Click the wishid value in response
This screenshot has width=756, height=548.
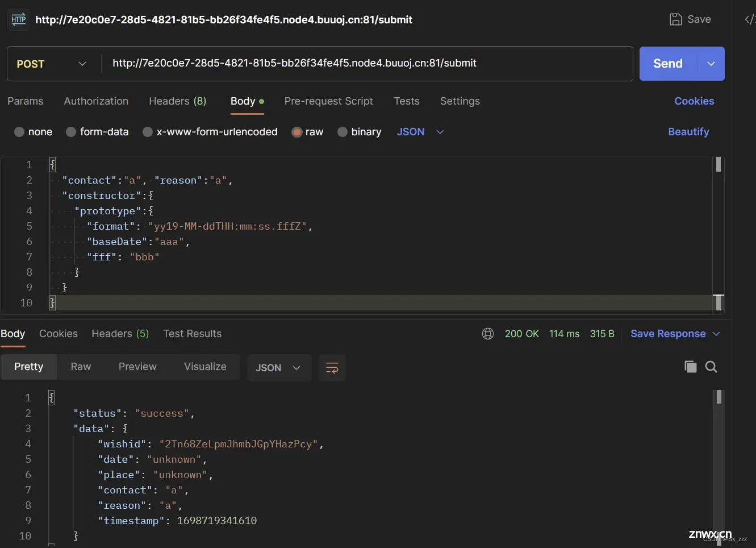pos(239,444)
